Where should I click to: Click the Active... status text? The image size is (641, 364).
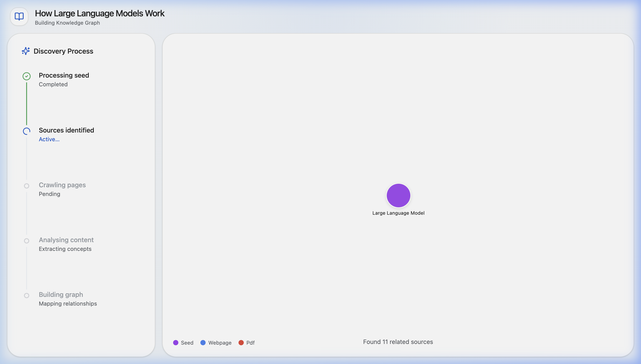(x=49, y=139)
